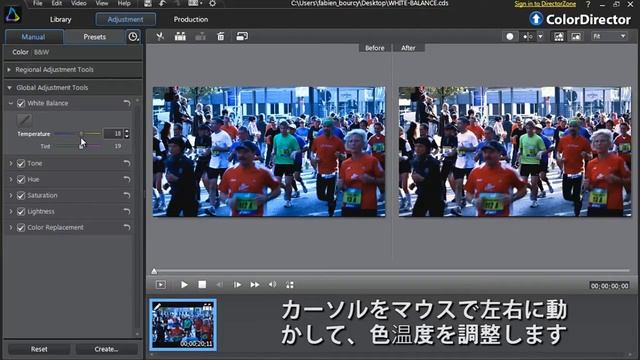This screenshot has width=640, height=360.
Task: Click the Tint slider track
Action: (x=78, y=146)
